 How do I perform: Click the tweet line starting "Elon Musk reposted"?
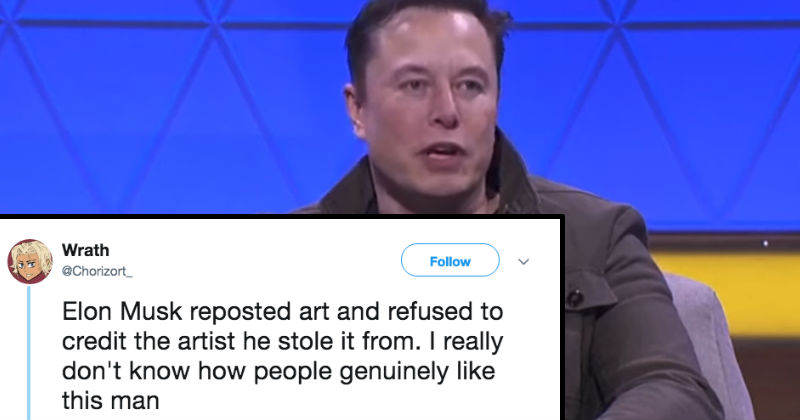283,311
